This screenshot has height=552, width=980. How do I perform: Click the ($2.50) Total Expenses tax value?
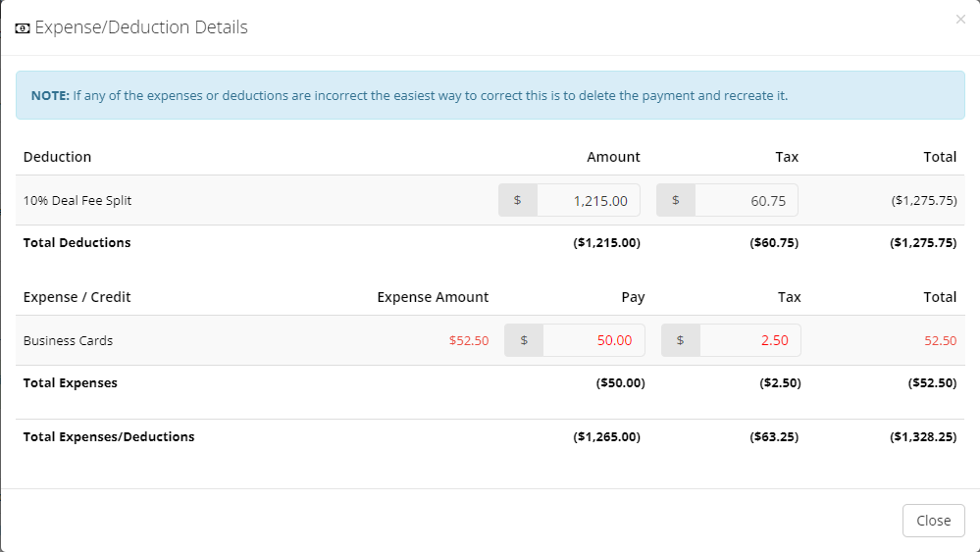(x=780, y=382)
